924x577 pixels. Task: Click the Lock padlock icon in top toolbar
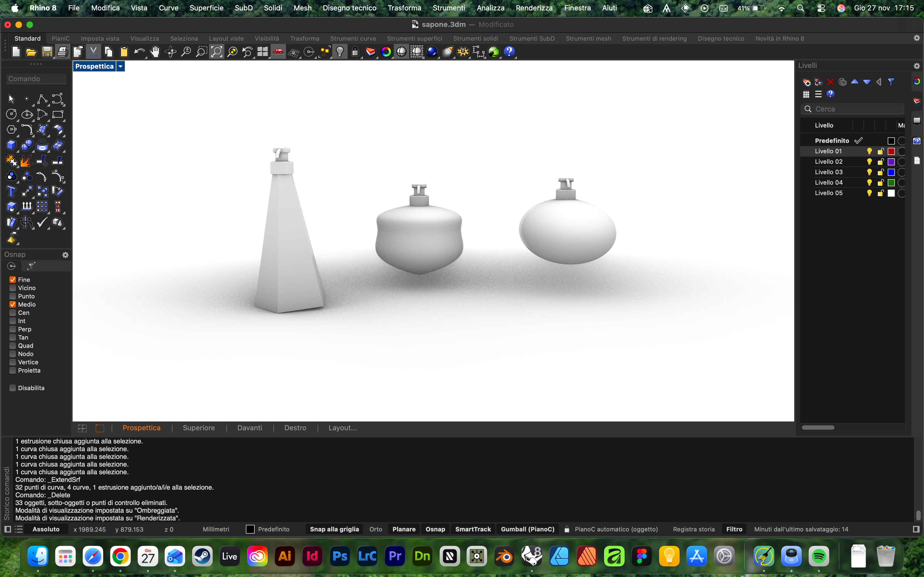(355, 52)
